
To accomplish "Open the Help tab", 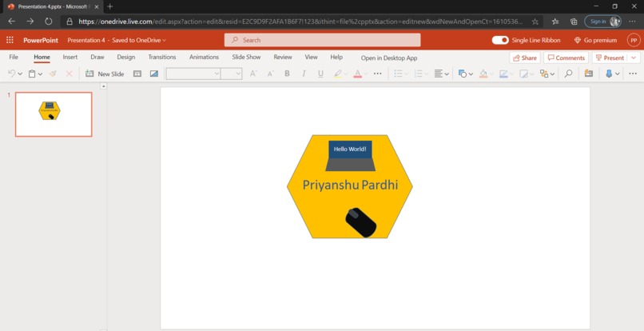I will [x=336, y=57].
